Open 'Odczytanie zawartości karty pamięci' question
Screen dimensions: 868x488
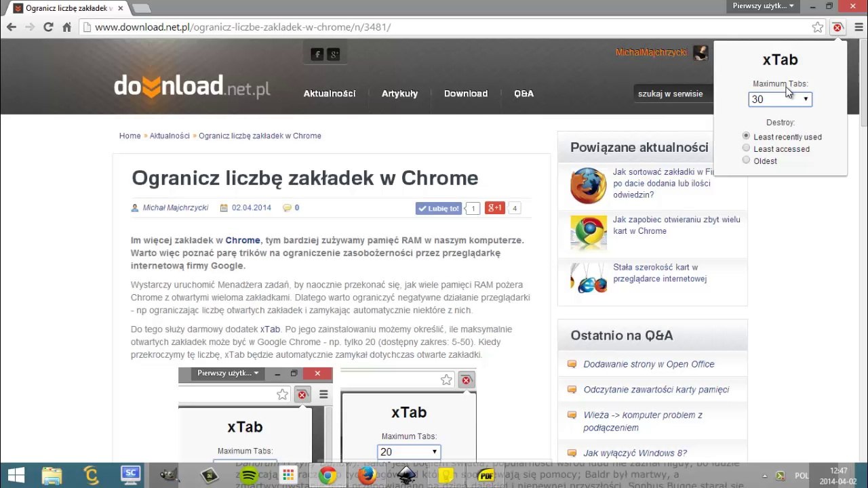(656, 390)
